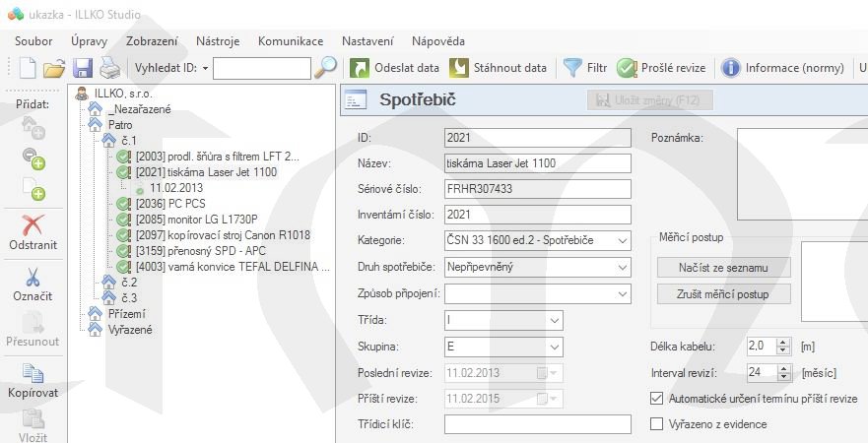
Task: Open file using the folder icon
Action: pyautogui.click(x=54, y=68)
